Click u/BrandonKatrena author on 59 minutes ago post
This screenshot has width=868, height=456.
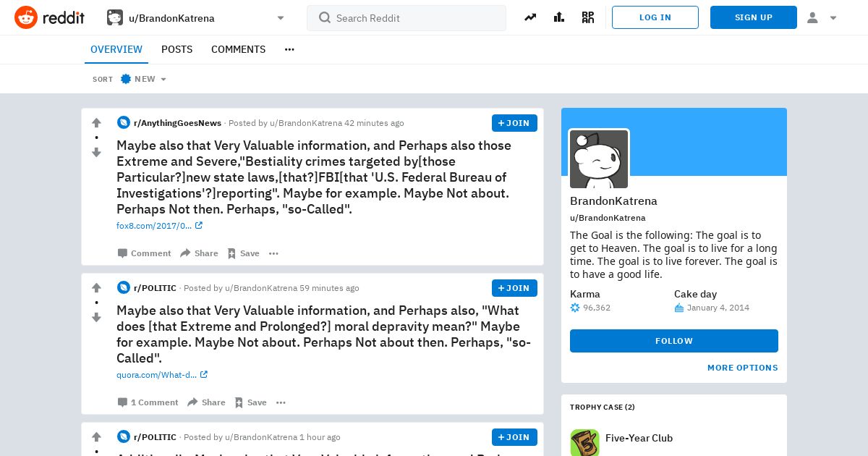click(x=261, y=288)
